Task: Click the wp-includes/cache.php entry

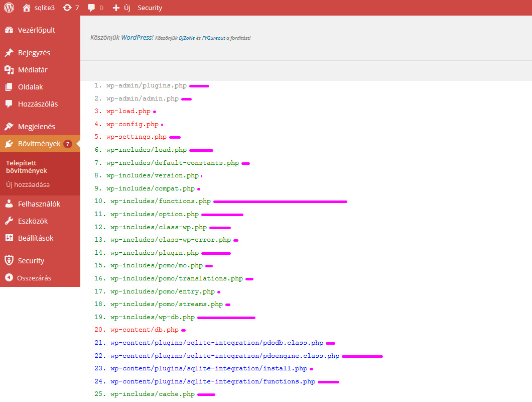Action: (153, 394)
